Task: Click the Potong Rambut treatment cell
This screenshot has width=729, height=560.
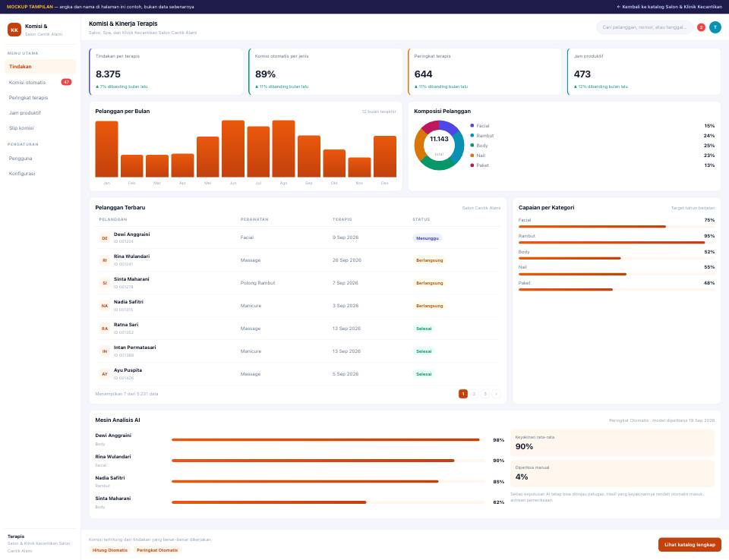Action: click(x=257, y=283)
